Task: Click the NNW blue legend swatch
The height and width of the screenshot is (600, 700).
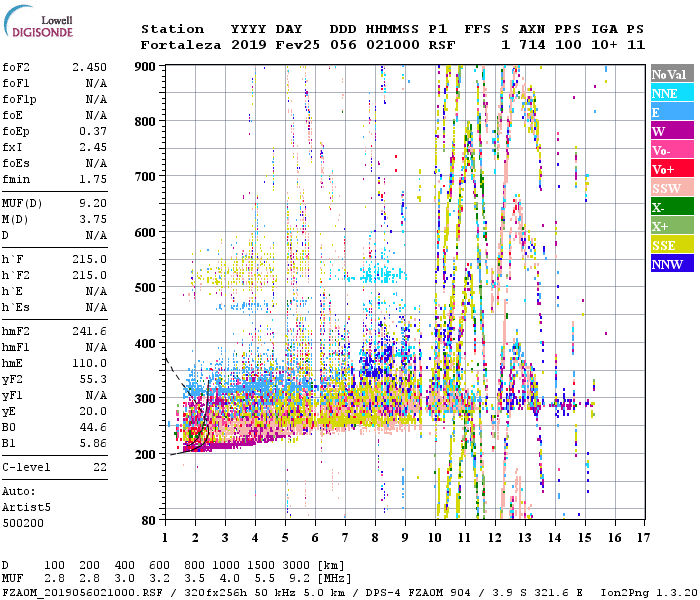Action: point(672,264)
